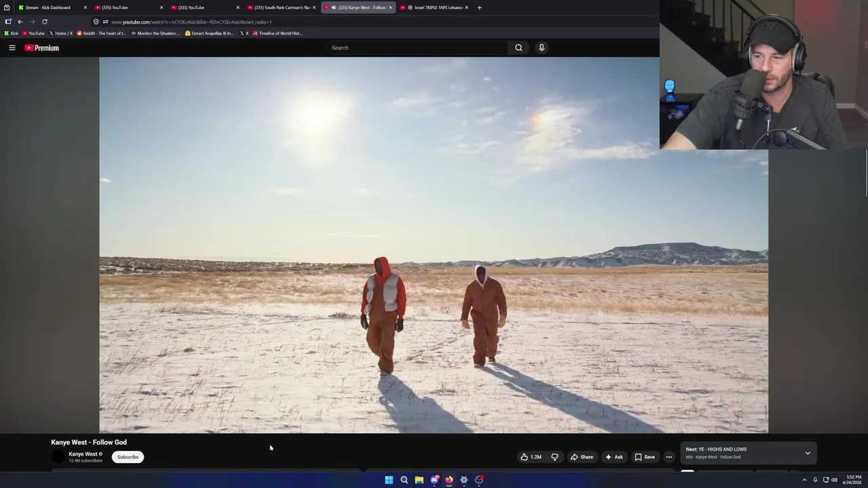868x488 pixels.
Task: Save the video to a playlist
Action: pos(644,457)
